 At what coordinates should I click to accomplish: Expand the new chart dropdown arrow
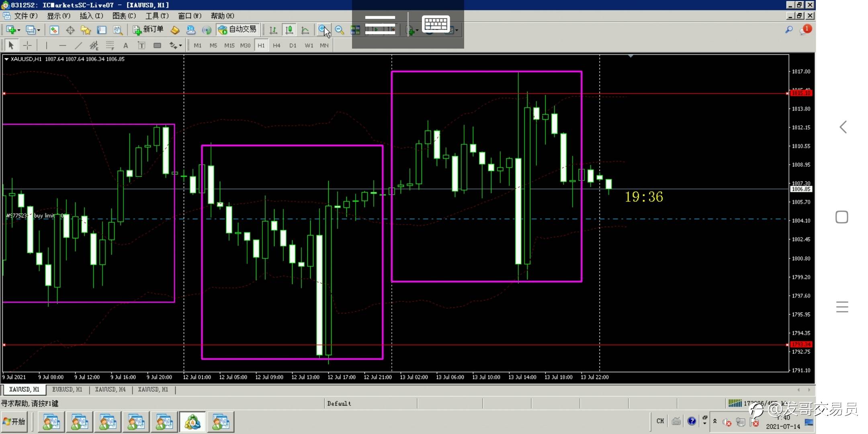(19, 30)
